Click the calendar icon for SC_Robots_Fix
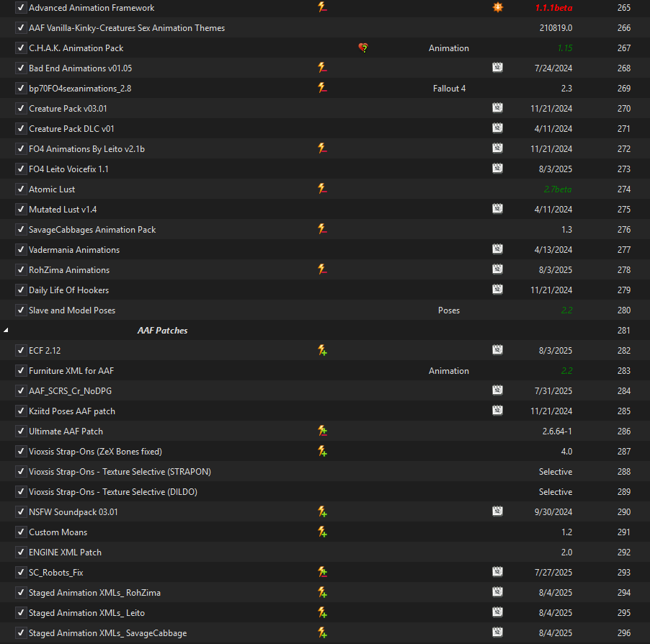 (x=497, y=572)
